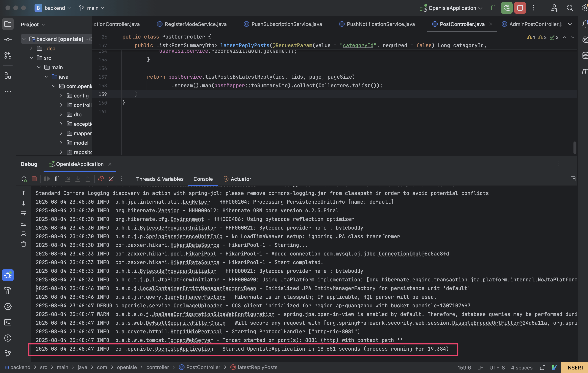
Task: Toggle Soft-Wrap icon in console gutter
Action: point(23,214)
